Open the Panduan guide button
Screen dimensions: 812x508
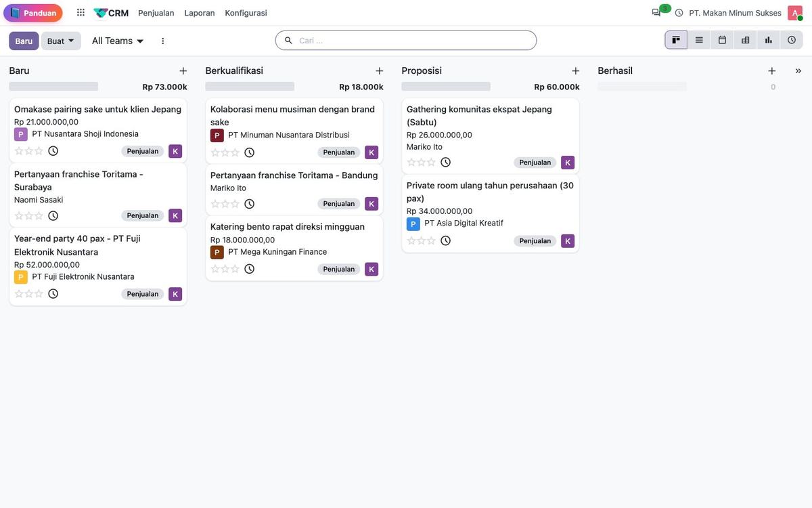tap(33, 13)
